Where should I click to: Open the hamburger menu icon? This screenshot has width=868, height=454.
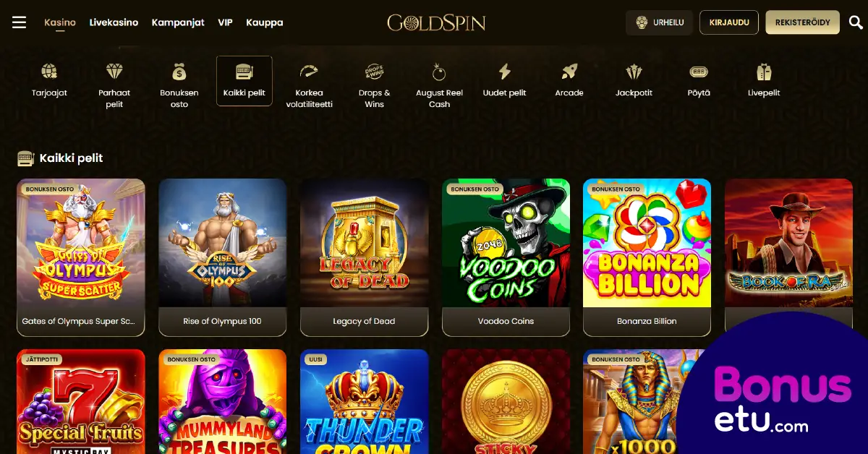coord(20,22)
